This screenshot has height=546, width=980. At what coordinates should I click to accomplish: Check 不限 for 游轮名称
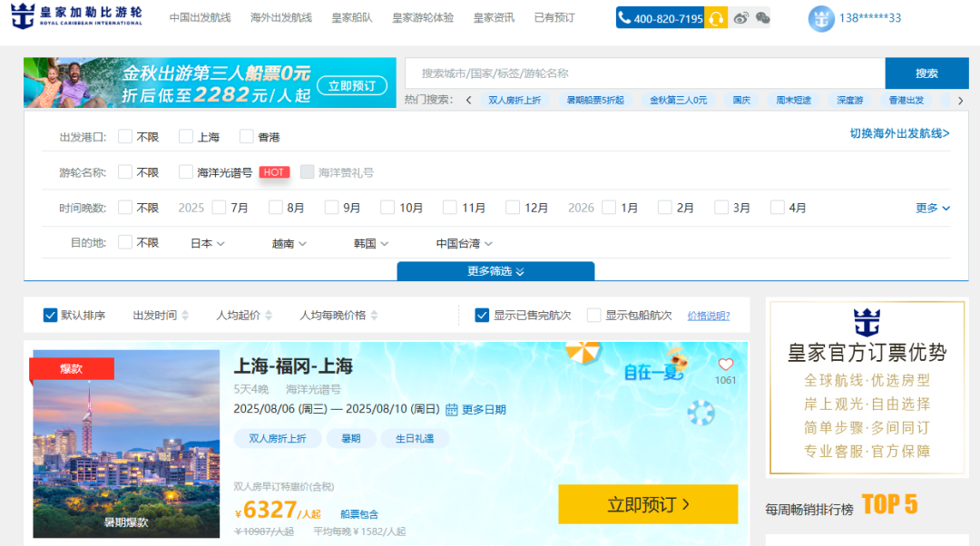[x=125, y=171]
